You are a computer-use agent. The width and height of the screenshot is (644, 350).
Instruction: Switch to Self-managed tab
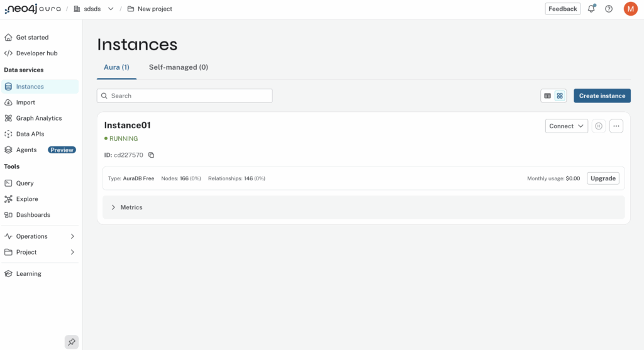[x=178, y=67]
